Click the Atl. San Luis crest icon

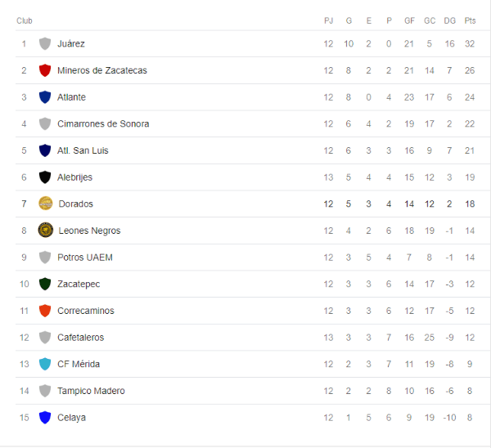pyautogui.click(x=45, y=150)
